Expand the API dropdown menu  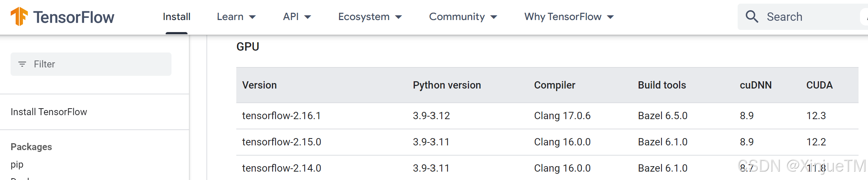(x=297, y=17)
